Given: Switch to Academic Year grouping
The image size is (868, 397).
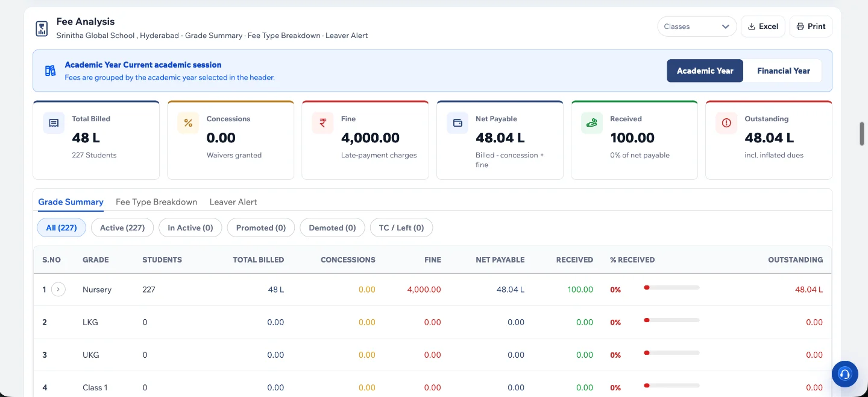Looking at the screenshot, I should (705, 71).
